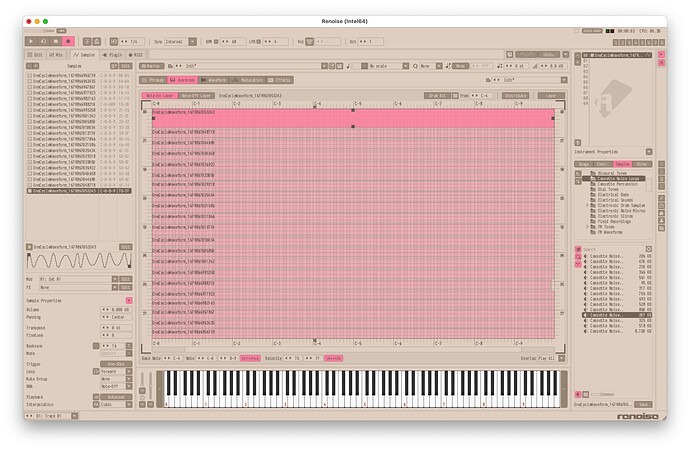Click the Macros button
The width and height of the screenshot is (690, 451).
[x=151, y=66]
